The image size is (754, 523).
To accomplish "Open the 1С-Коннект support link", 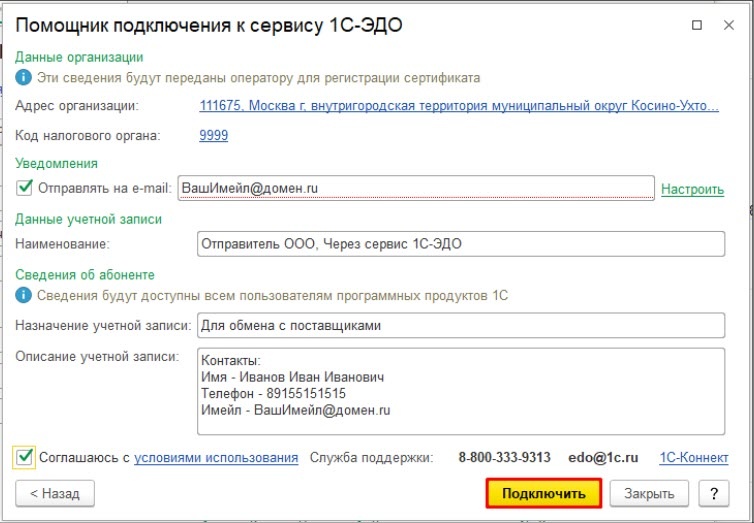I will (694, 458).
